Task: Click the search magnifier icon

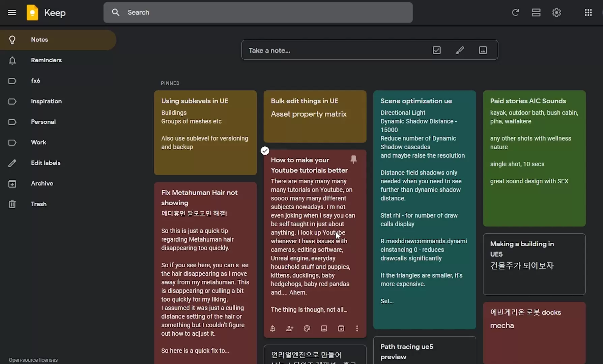Action: [116, 12]
